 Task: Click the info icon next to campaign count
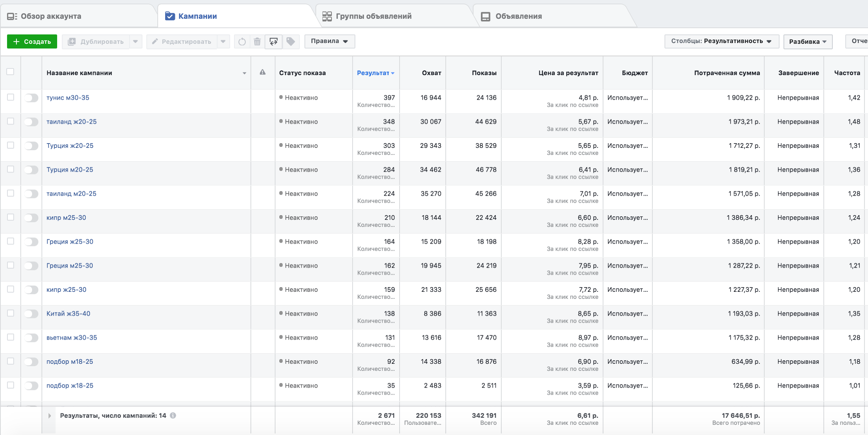[x=173, y=415]
